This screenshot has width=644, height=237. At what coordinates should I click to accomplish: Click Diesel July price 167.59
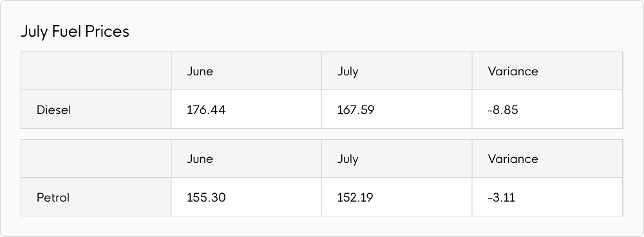(x=355, y=110)
